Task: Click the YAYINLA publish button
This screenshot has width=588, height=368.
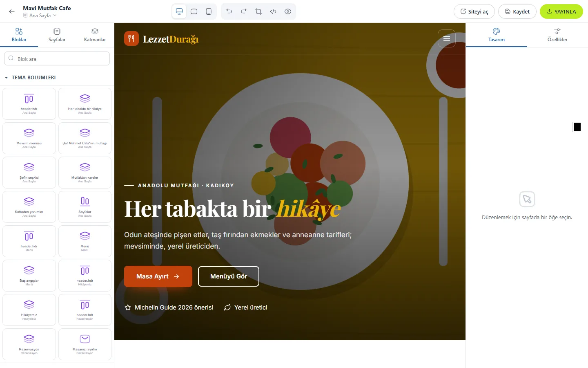Action: 561,11
